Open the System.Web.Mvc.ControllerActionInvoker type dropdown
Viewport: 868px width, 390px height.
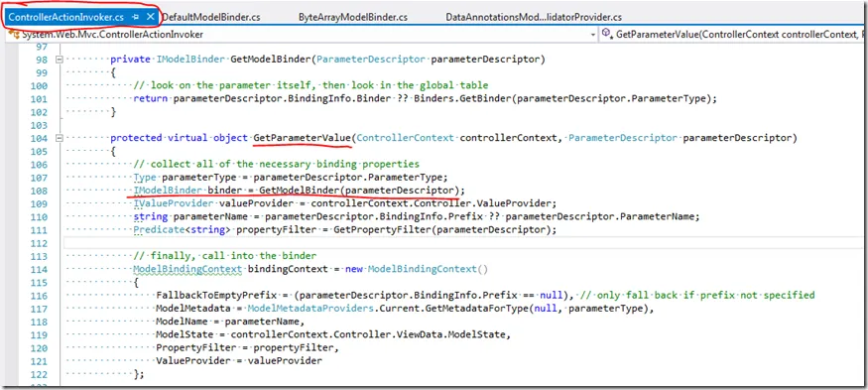coord(593,35)
